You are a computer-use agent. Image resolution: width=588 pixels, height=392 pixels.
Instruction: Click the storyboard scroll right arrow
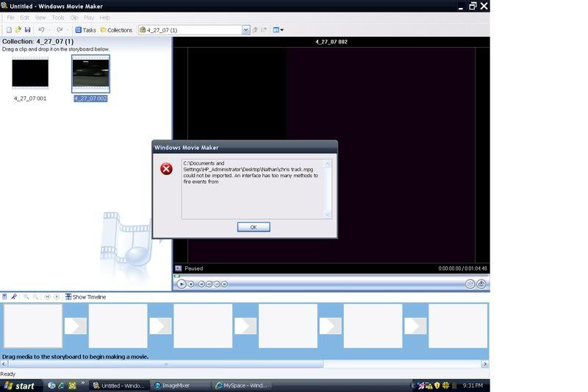click(485, 364)
